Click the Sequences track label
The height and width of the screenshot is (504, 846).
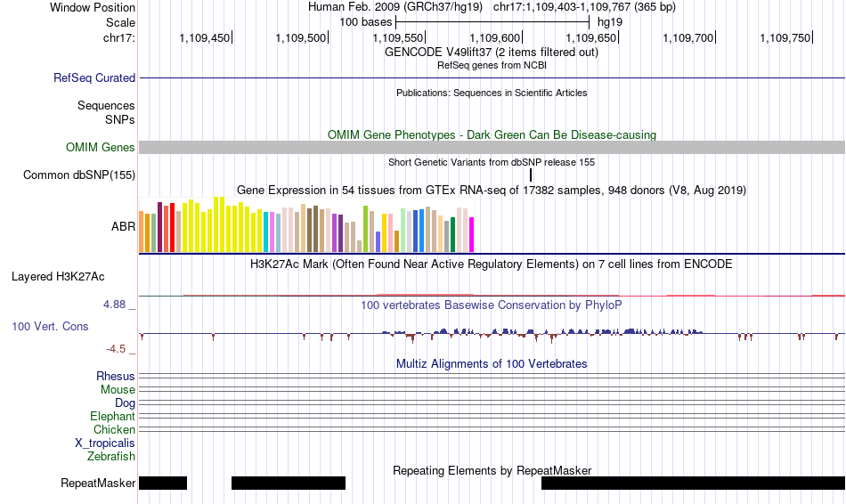106,105
